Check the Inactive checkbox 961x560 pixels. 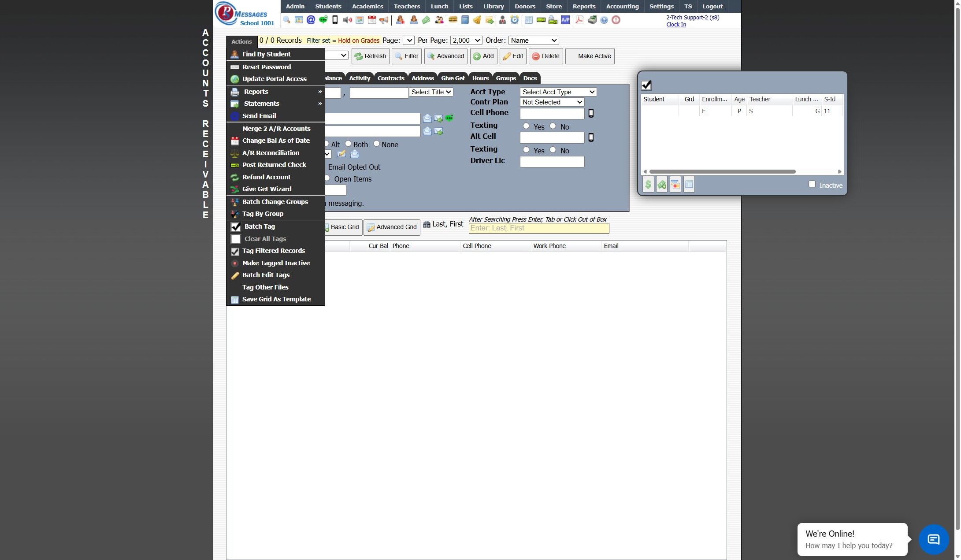pos(812,184)
